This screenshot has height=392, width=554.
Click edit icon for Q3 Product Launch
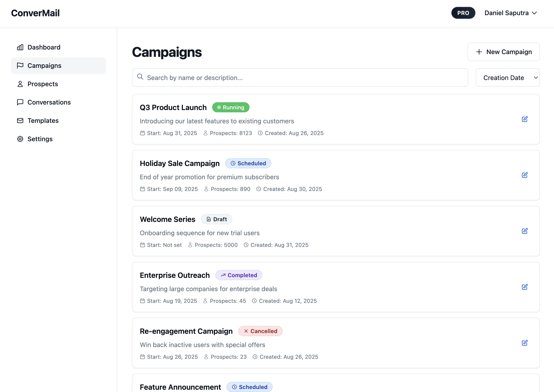coord(525,119)
